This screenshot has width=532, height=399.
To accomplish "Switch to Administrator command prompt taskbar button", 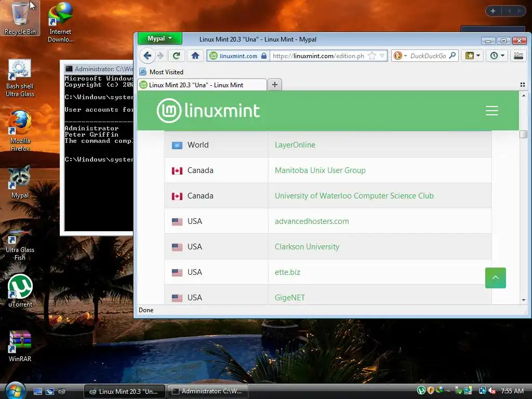I will pyautogui.click(x=208, y=391).
